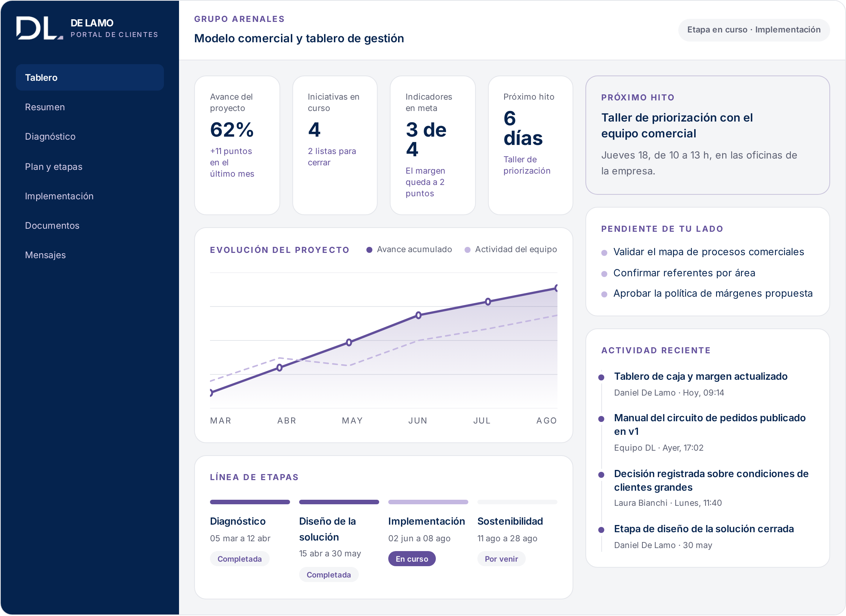Click Equipo DL · Ayer, 17:02 text

pyautogui.click(x=659, y=448)
